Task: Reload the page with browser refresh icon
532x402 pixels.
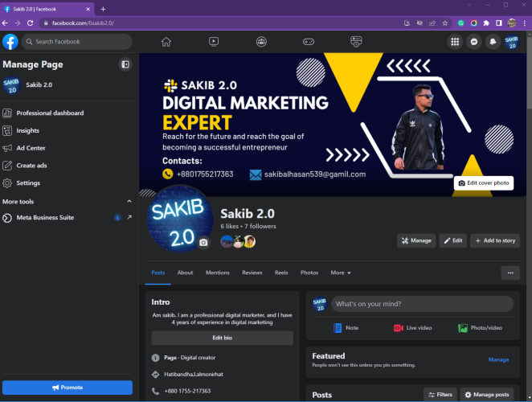Action: [x=31, y=23]
